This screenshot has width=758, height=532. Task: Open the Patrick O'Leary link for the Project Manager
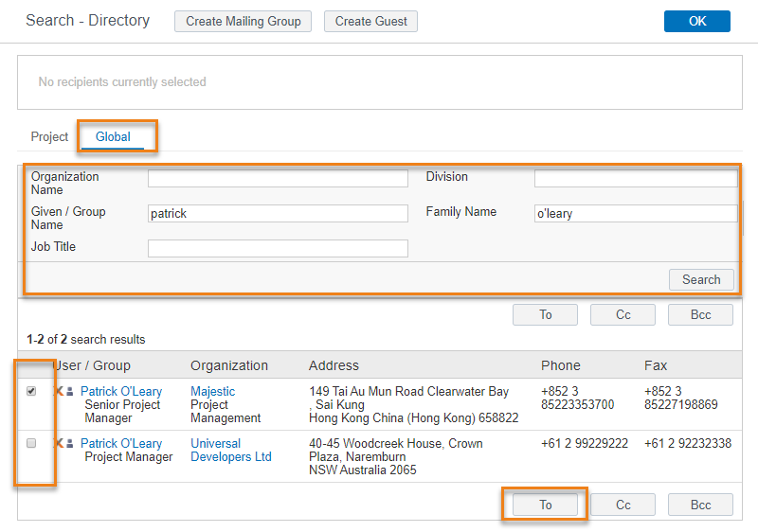120,444
